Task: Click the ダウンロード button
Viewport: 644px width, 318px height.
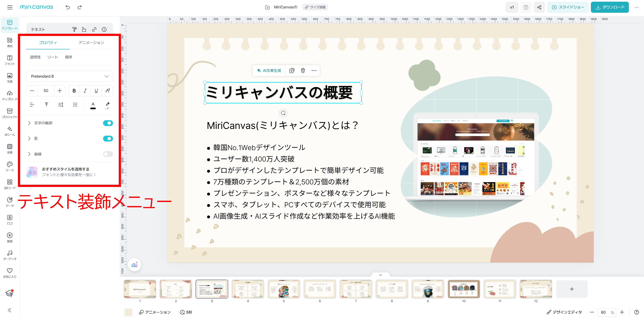Action: 610,7
